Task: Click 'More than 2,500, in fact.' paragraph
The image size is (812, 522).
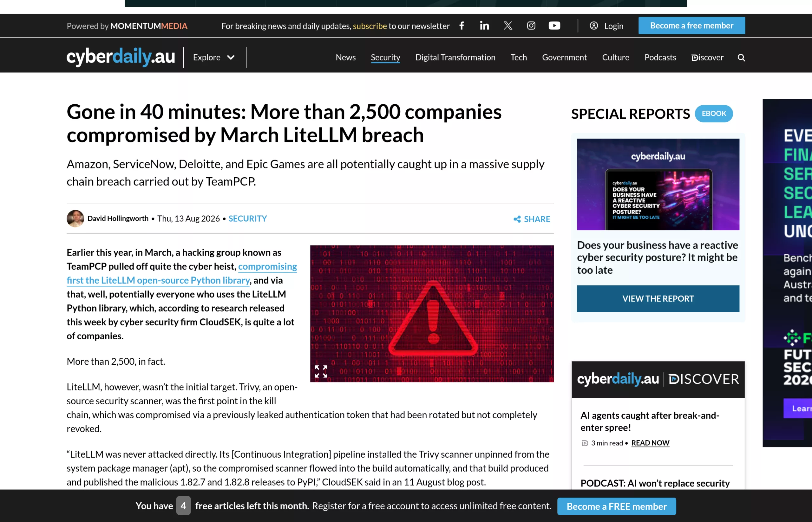Action: 116,361
